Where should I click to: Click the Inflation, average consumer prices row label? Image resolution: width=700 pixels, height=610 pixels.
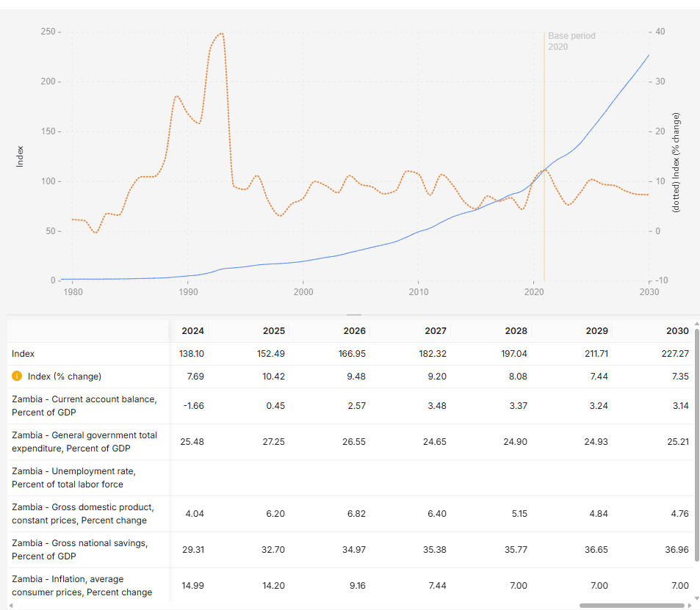pyautogui.click(x=82, y=586)
